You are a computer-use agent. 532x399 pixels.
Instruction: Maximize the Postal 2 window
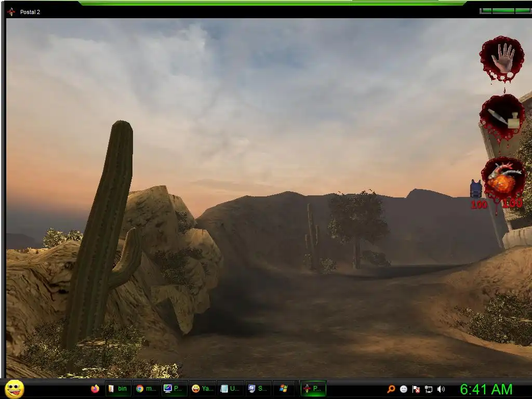[503, 11]
